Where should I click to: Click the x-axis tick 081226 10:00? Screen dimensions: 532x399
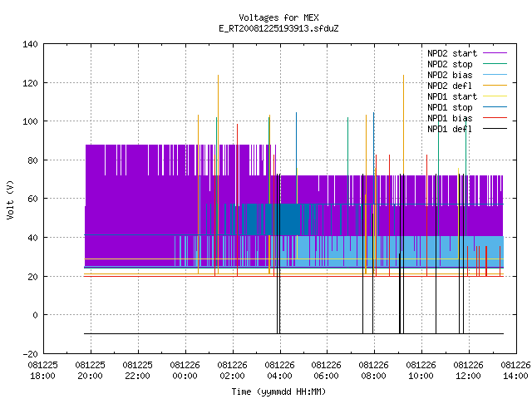click(421, 371)
